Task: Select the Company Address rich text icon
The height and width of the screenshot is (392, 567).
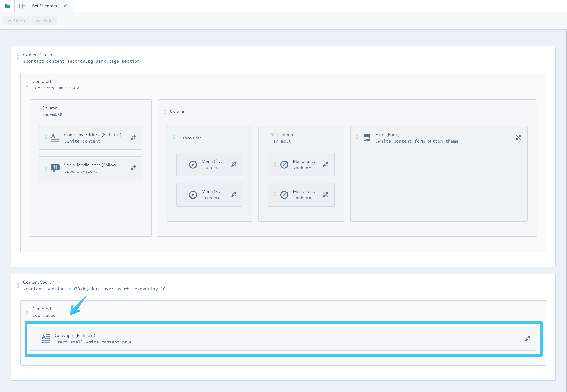Action: 55,138
